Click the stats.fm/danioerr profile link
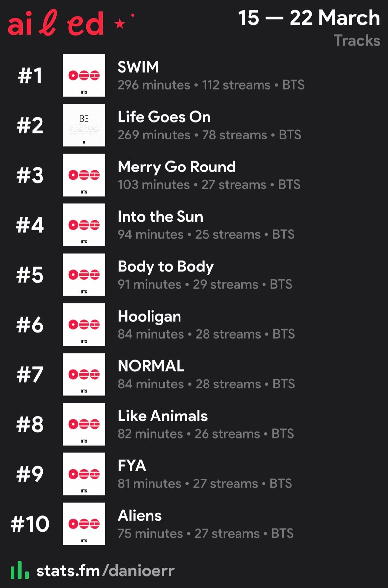This screenshot has width=388, height=588. 105,571
